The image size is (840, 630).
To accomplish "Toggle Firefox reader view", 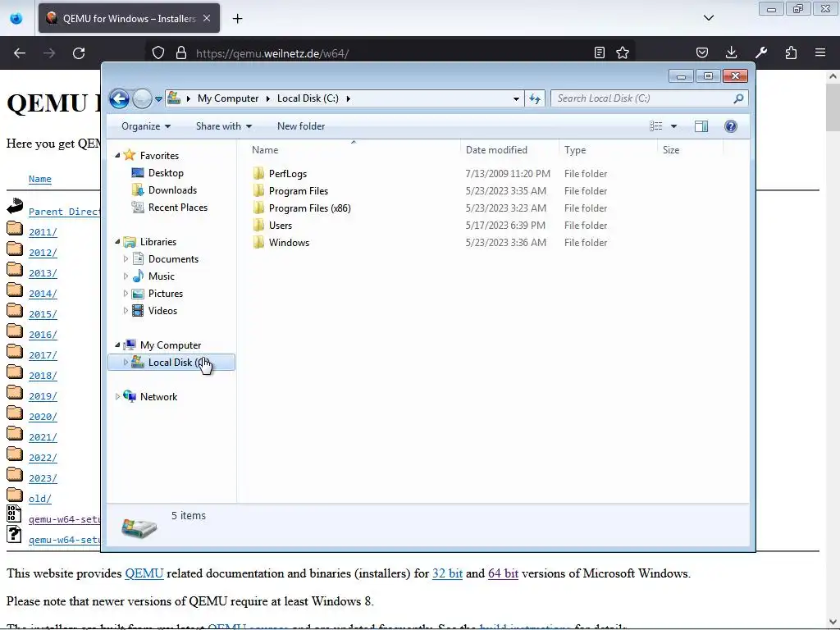I will pos(600,52).
